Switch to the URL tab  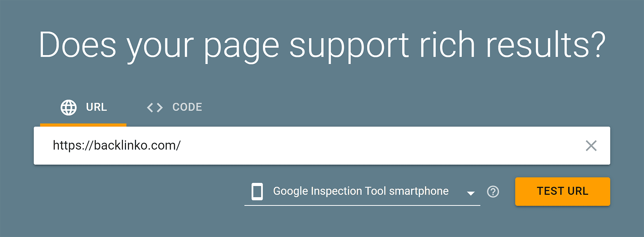83,107
